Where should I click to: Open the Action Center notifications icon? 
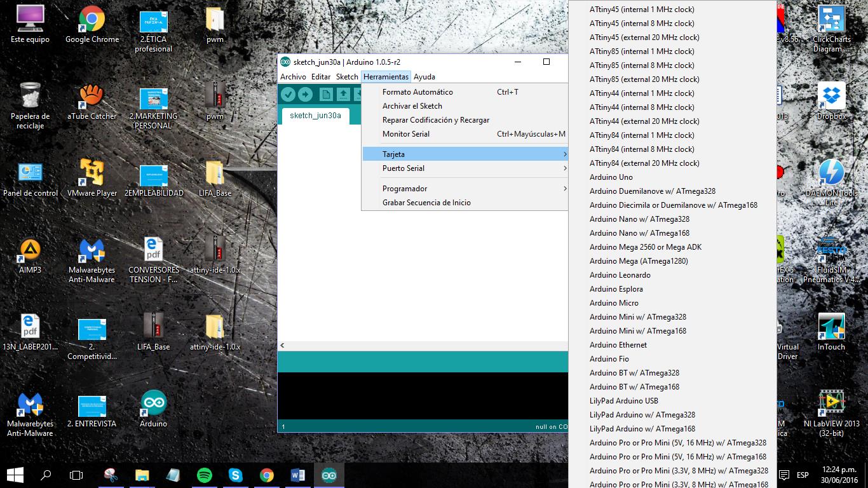784,475
